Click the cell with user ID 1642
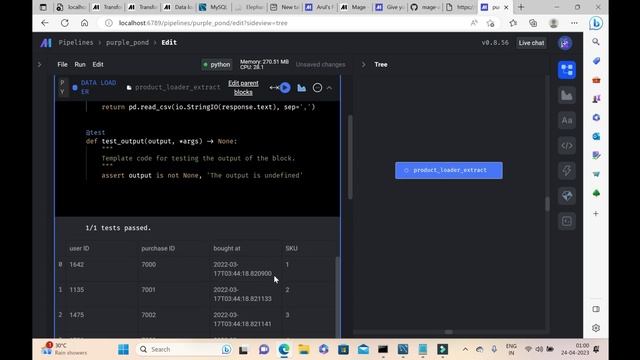Screen dimensions: 640x360 [76, 264]
